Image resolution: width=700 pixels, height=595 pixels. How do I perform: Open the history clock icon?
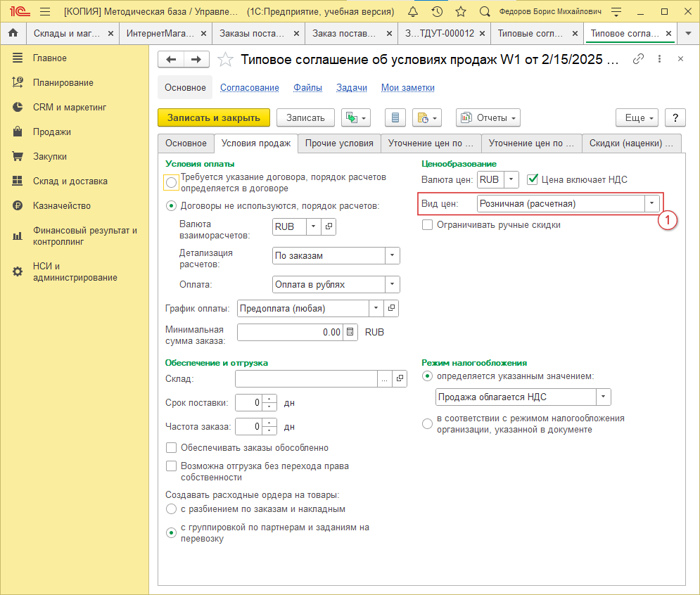pos(437,12)
